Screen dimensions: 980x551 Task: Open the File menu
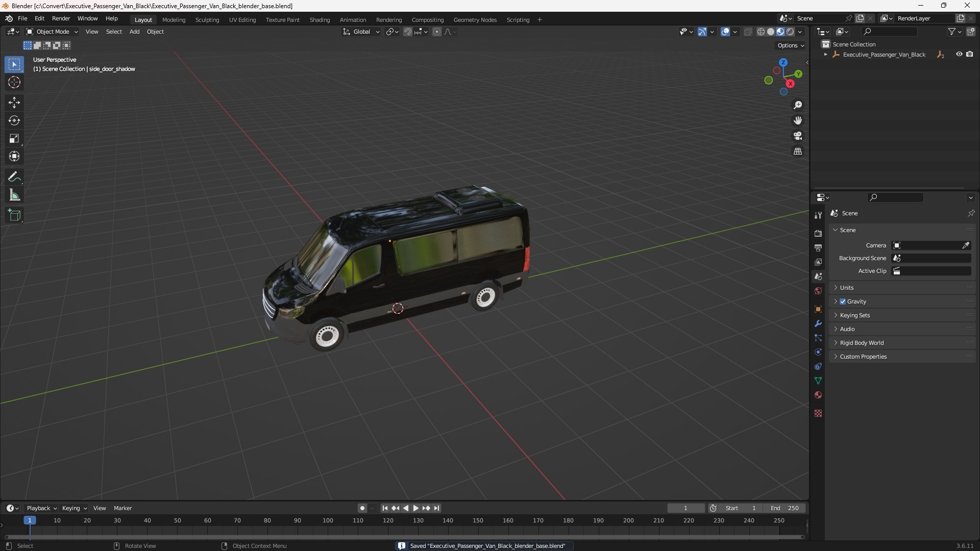(x=22, y=18)
